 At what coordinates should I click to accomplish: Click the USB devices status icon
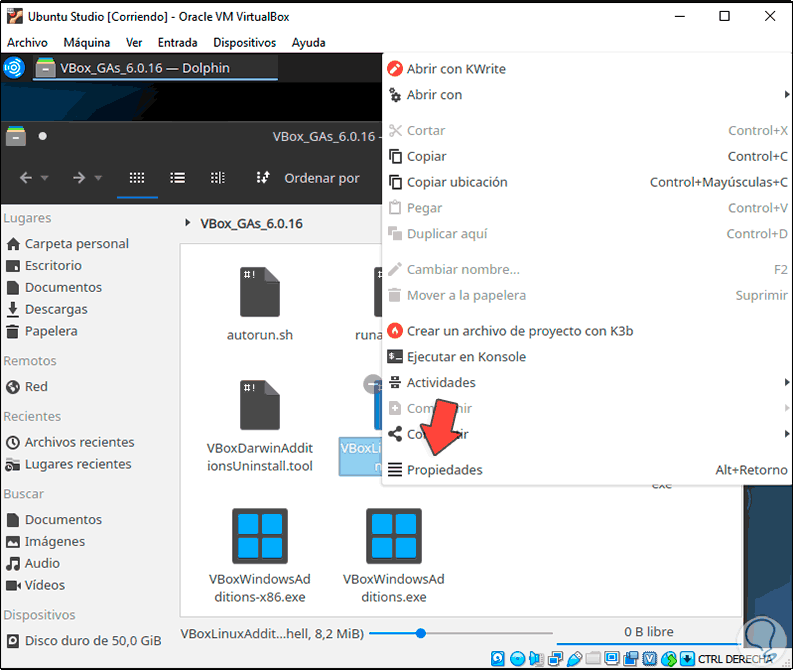575,658
